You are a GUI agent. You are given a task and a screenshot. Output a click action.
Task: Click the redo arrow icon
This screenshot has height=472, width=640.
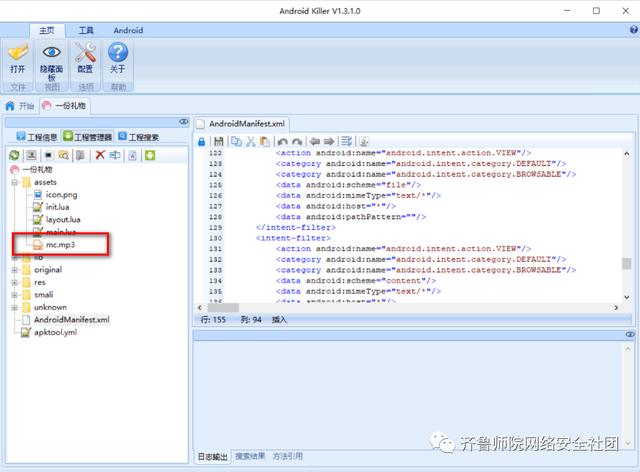pyautogui.click(x=297, y=142)
